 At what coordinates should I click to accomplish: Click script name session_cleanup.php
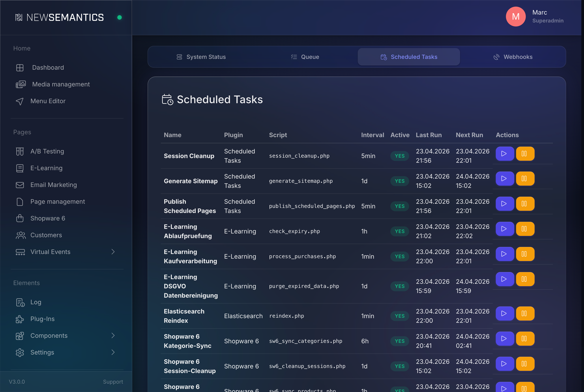(299, 156)
